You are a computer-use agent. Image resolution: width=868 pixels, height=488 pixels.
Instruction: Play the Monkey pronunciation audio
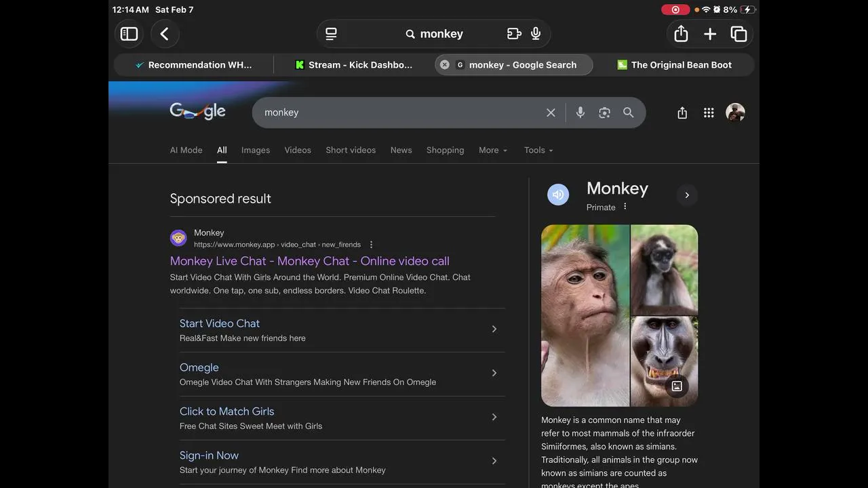pyautogui.click(x=558, y=195)
